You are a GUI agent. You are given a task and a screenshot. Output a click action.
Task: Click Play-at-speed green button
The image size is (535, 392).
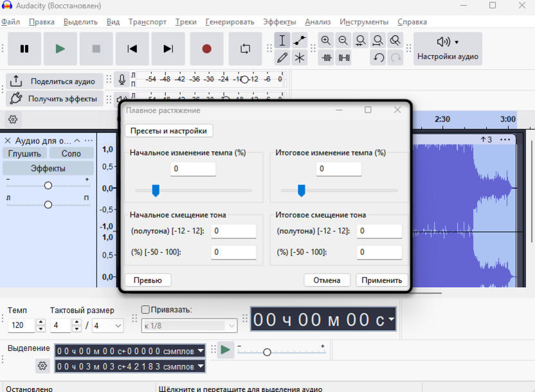(225, 350)
